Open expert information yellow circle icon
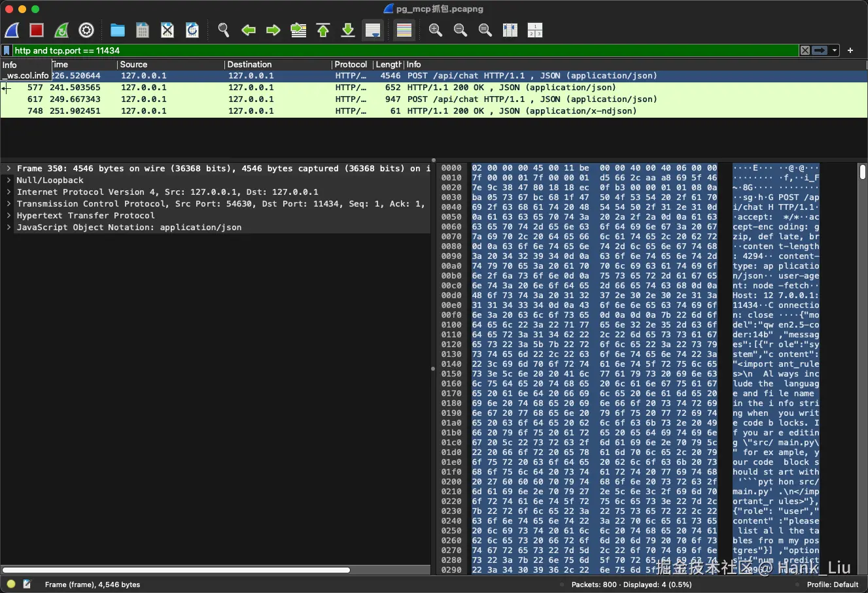The height and width of the screenshot is (593, 868). [11, 585]
